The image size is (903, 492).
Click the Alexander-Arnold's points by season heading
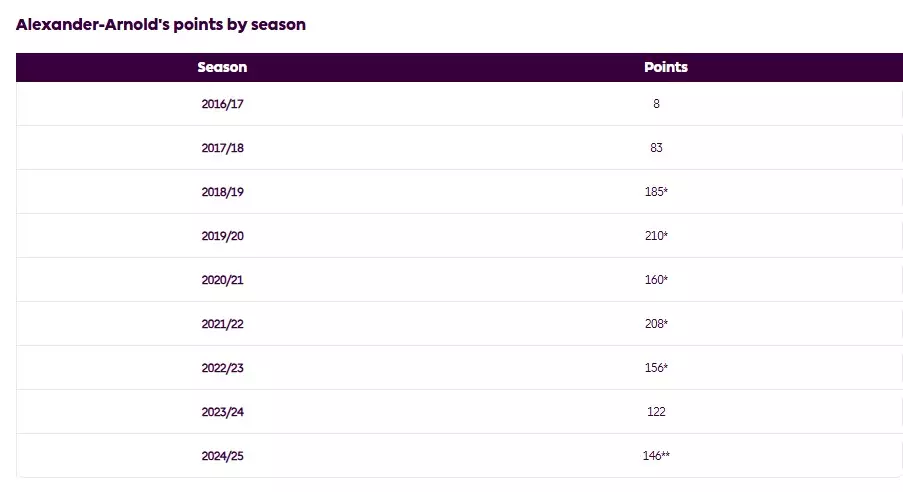click(x=161, y=25)
